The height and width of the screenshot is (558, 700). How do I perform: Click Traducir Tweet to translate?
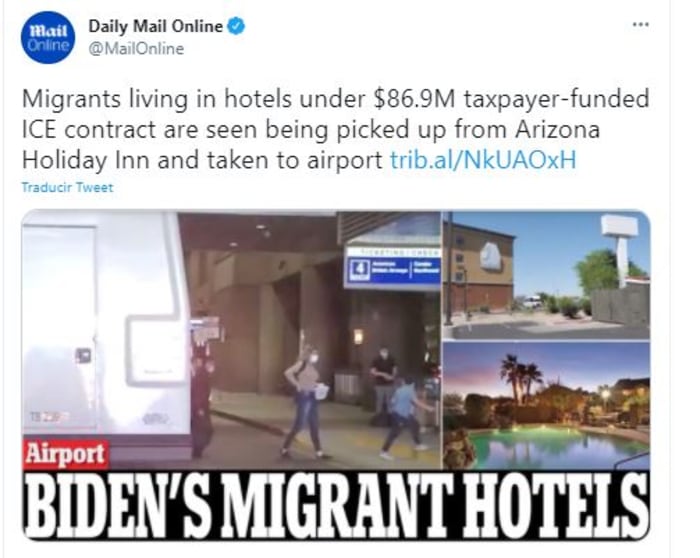(x=67, y=187)
